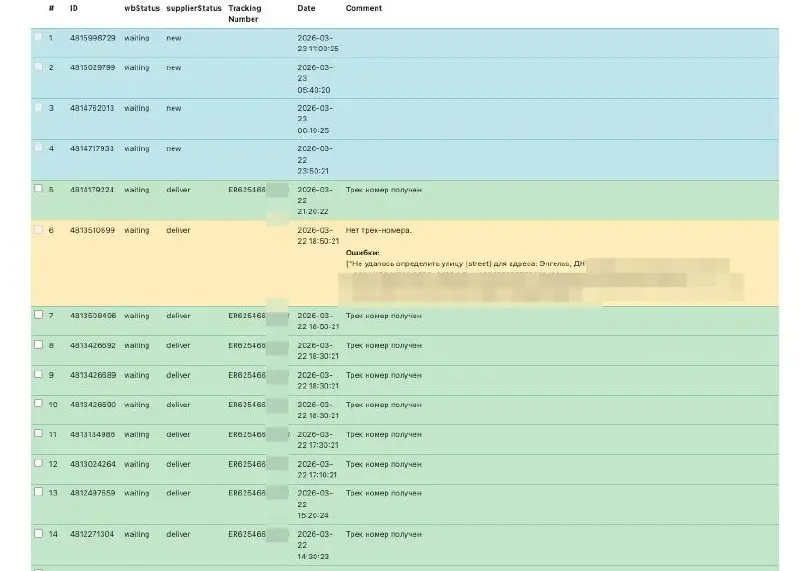The width and height of the screenshot is (800, 571).
Task: Click the Date column header
Action: pyautogui.click(x=306, y=8)
